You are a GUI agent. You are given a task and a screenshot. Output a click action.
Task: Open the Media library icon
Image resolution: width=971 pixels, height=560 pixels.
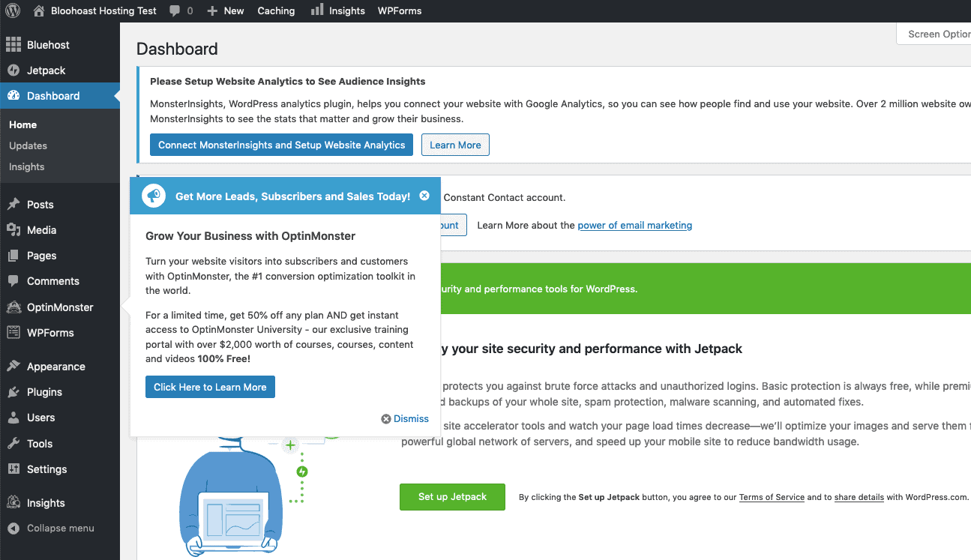pyautogui.click(x=13, y=230)
